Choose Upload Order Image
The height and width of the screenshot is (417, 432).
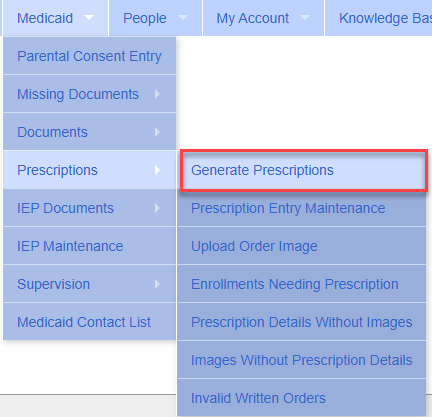click(301, 246)
